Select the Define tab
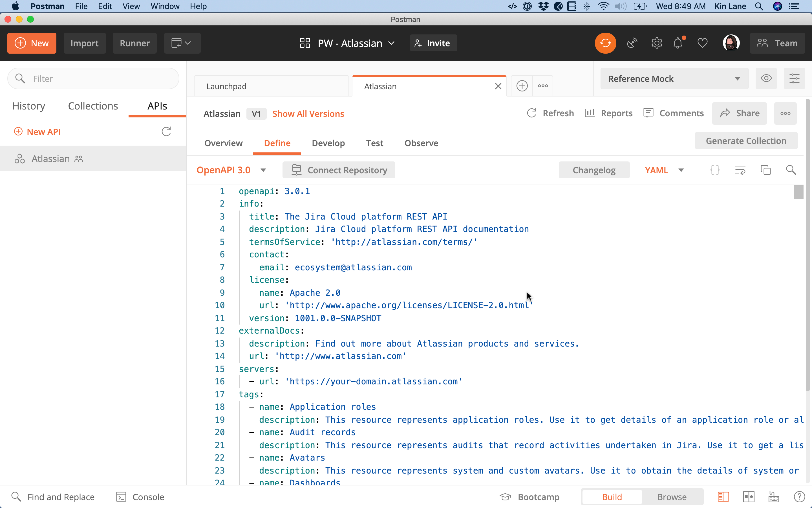Screen dimensions: 812x508 (x=277, y=143)
